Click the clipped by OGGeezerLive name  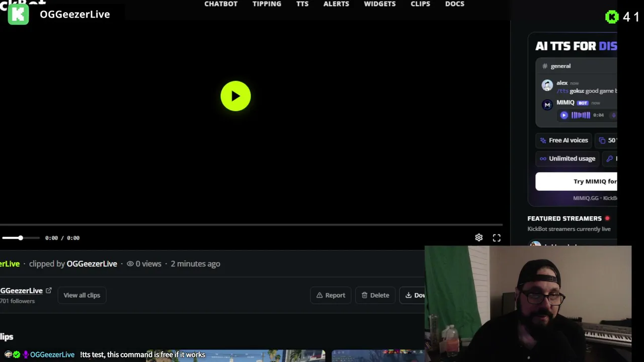92,263
